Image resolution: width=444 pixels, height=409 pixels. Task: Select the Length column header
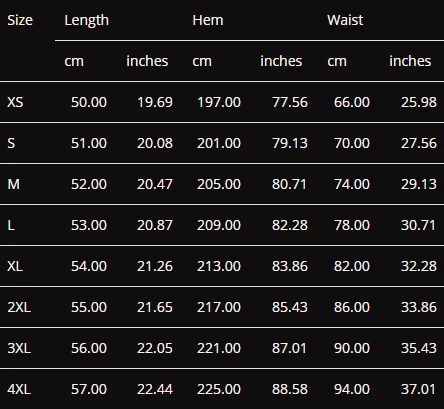87,20
